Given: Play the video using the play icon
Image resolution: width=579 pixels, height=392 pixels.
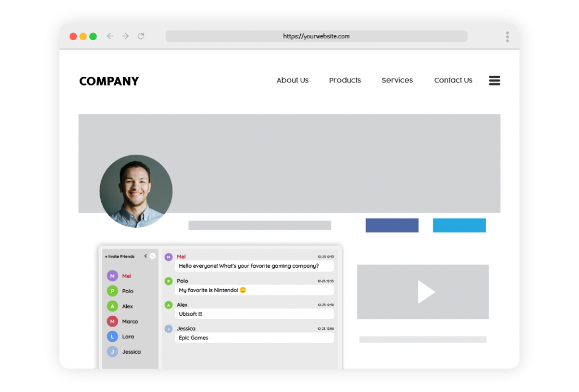Looking at the screenshot, I should (x=425, y=292).
